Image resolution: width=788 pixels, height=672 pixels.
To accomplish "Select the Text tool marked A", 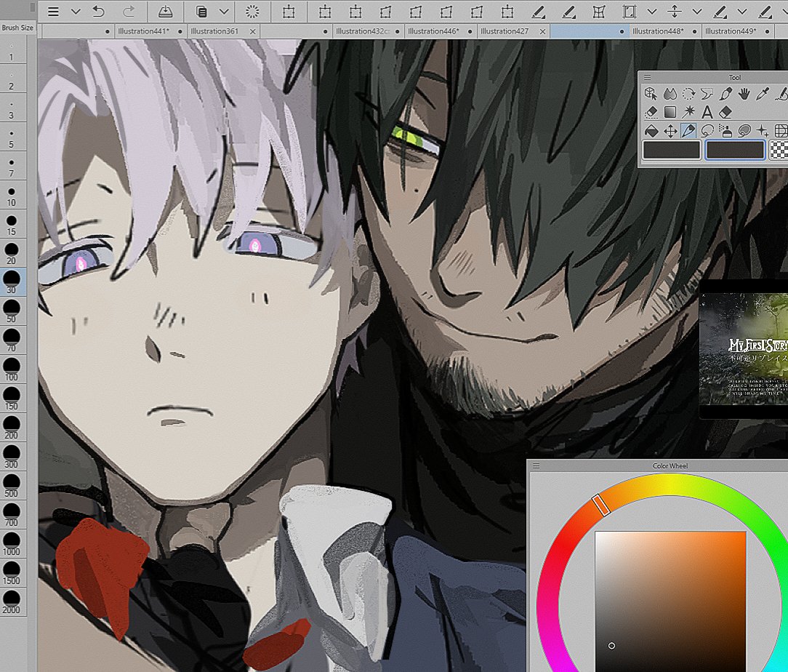I will (707, 112).
